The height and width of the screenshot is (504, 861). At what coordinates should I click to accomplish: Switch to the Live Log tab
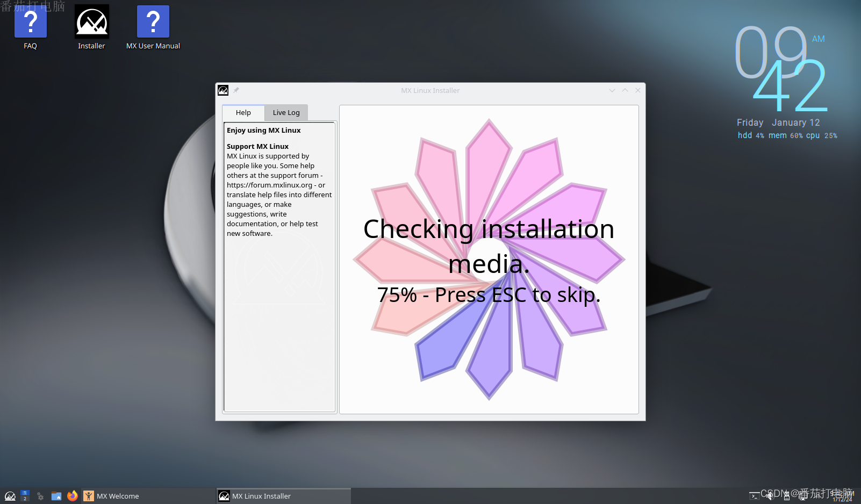pyautogui.click(x=286, y=112)
